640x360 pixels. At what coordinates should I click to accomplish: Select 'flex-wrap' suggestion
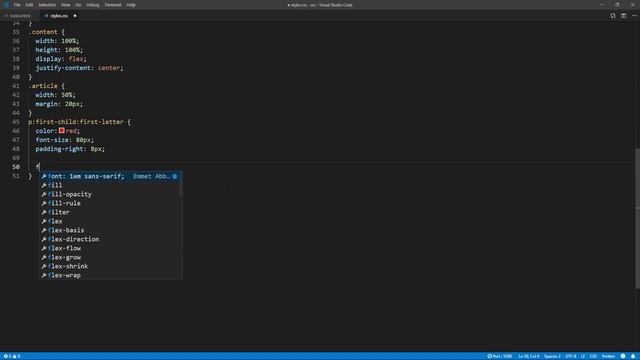pos(110,275)
